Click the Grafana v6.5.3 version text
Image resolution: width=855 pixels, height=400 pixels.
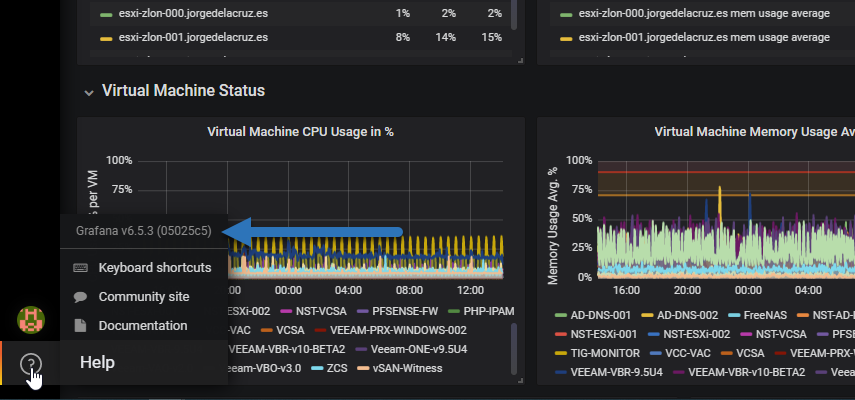(143, 231)
